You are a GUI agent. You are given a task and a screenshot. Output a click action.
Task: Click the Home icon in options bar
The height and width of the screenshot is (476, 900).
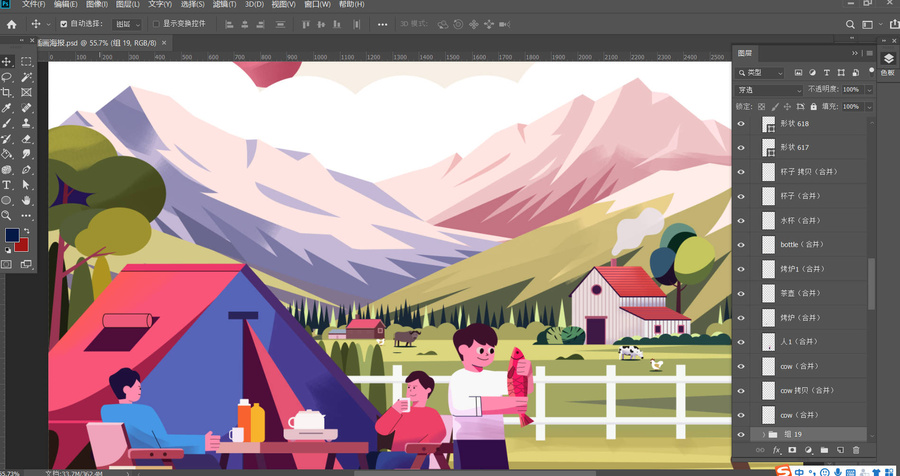(x=11, y=24)
